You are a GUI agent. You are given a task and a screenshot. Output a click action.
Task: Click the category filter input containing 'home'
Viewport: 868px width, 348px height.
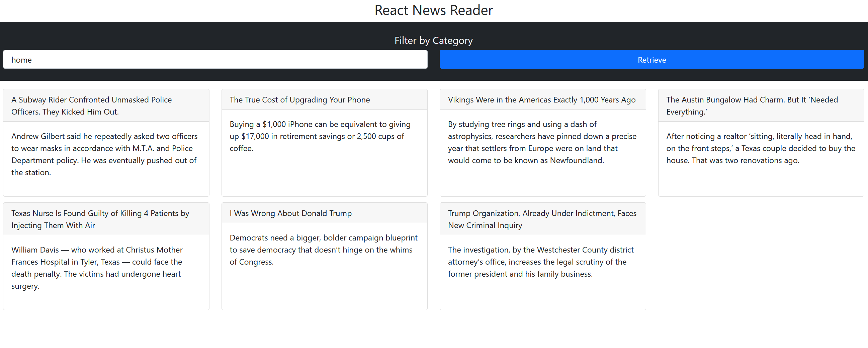(215, 60)
